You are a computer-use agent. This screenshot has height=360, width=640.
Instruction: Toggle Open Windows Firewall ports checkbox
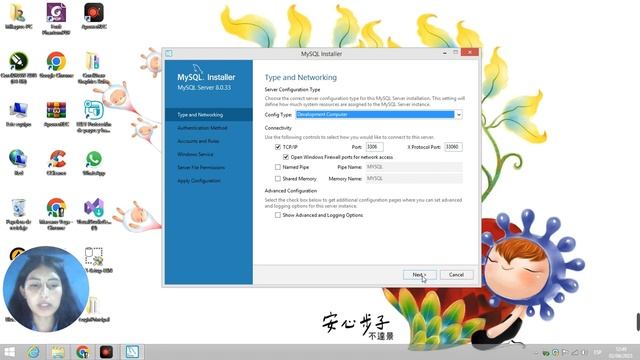click(286, 157)
